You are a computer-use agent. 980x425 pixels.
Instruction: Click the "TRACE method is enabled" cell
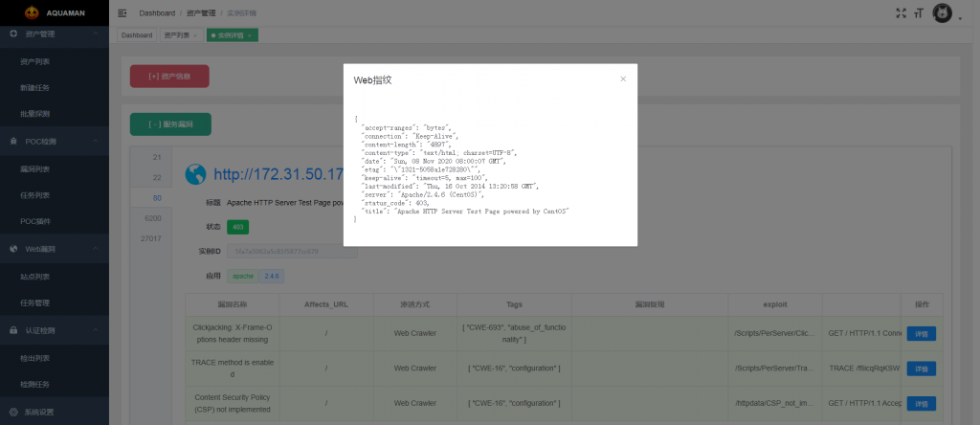[x=233, y=369]
